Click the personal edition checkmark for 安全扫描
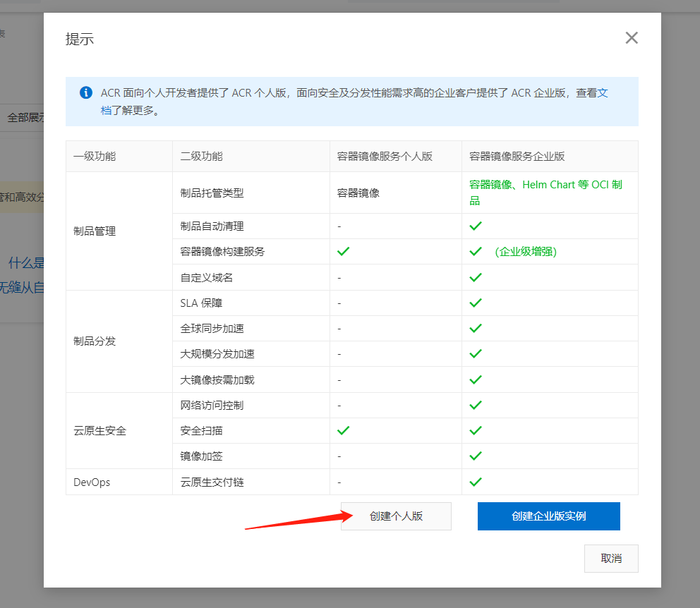Image resolution: width=700 pixels, height=608 pixels. tap(344, 430)
